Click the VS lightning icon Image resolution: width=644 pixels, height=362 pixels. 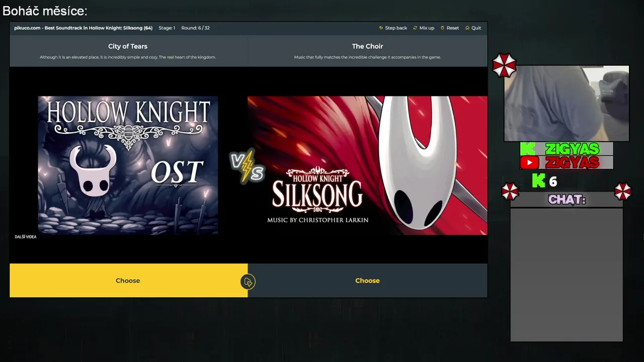tap(247, 166)
